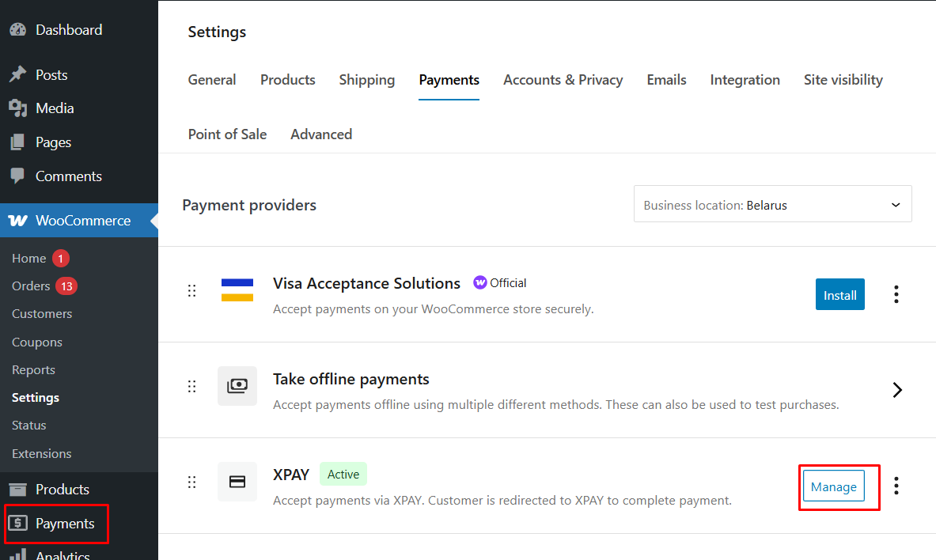
Task: Click drag handle beside Take offline payments
Action: pyautogui.click(x=191, y=387)
